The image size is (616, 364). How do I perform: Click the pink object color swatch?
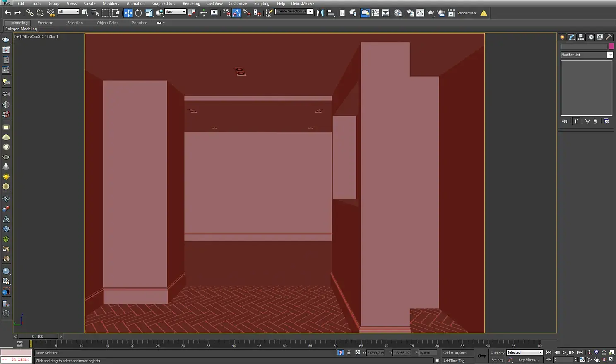tap(611, 46)
